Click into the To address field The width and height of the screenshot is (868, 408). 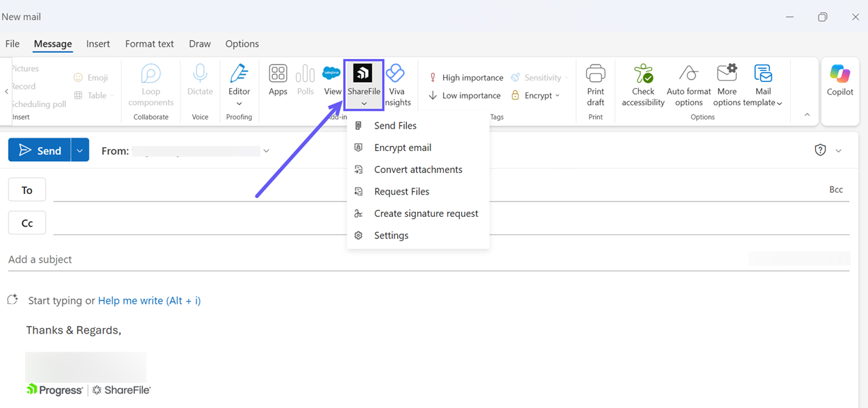pyautogui.click(x=437, y=190)
